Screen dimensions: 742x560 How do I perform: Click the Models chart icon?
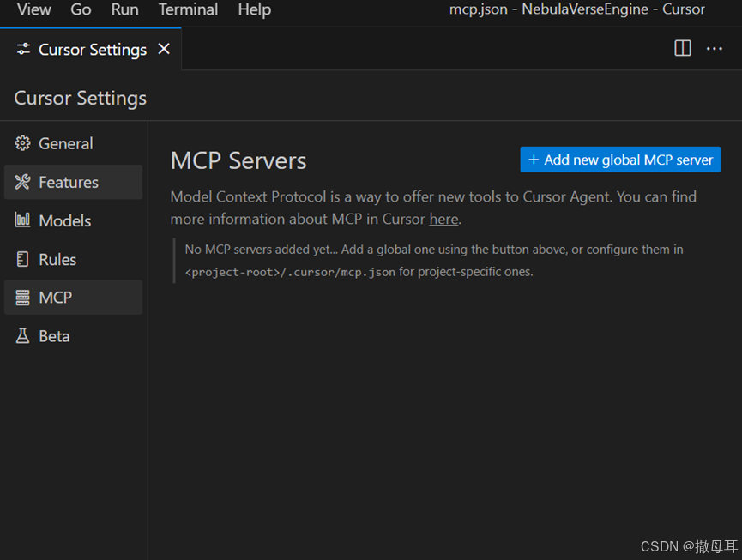tap(22, 220)
